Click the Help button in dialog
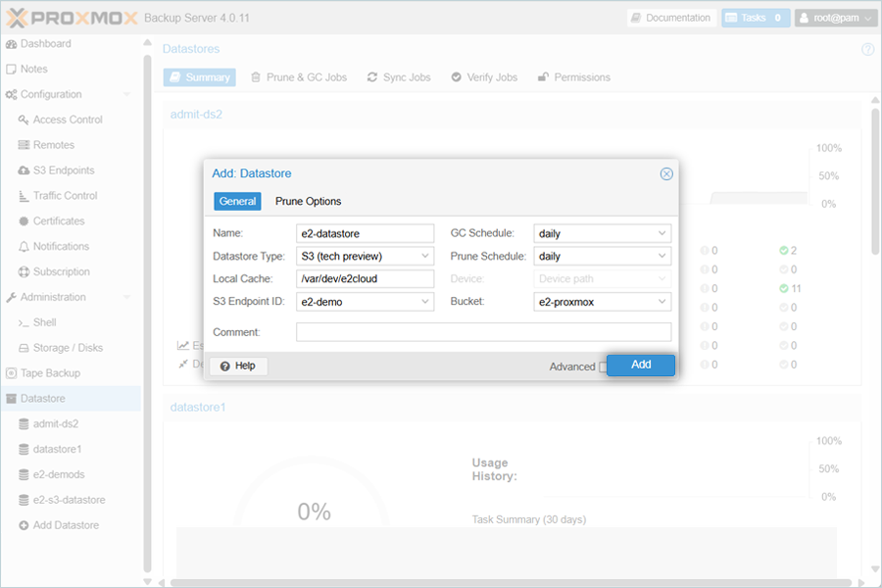Image resolution: width=882 pixels, height=588 pixels. (x=238, y=366)
